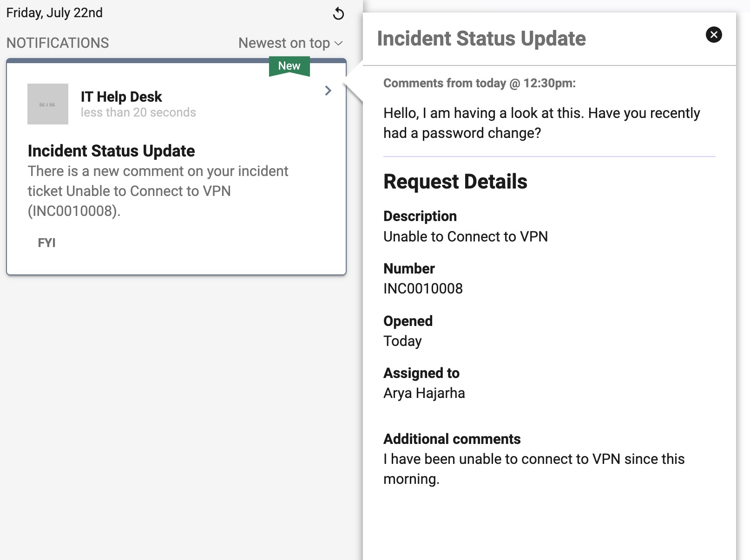Click the green New badge
750x560 pixels.
289,66
